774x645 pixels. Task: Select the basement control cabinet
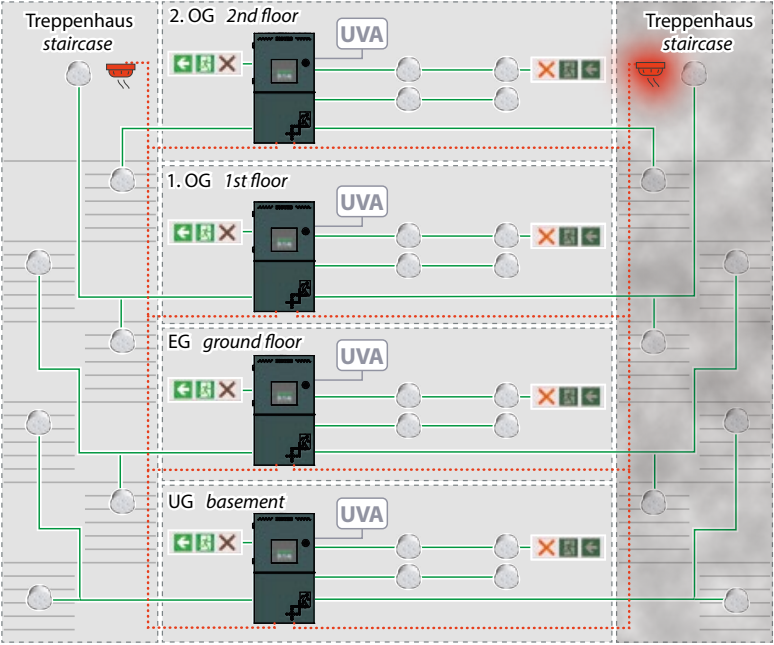pos(285,569)
